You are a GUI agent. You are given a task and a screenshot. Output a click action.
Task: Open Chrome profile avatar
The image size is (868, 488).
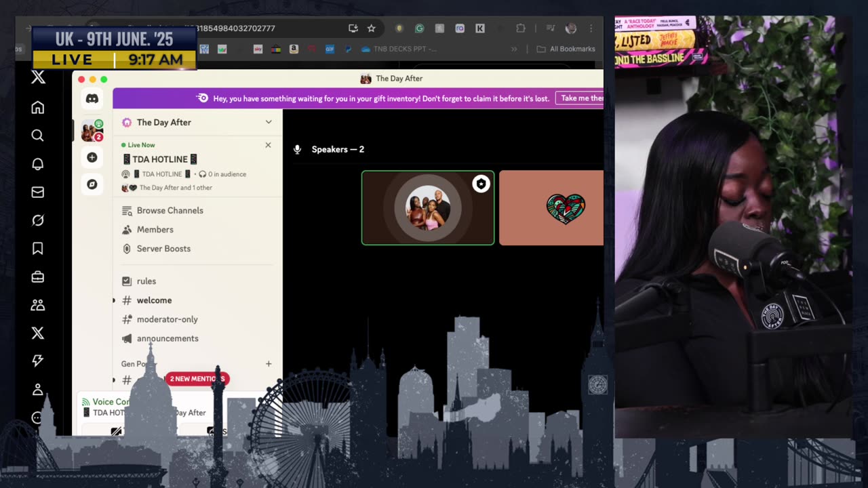[x=571, y=28]
